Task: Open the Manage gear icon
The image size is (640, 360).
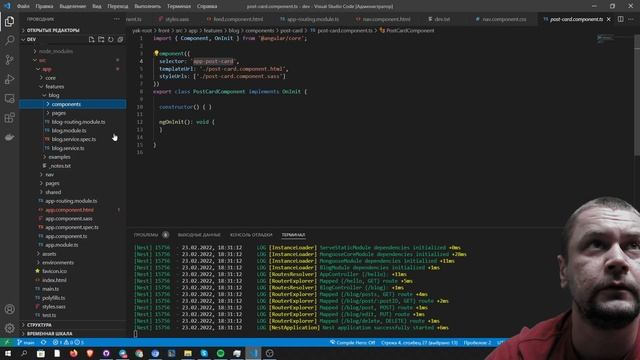Action: tap(9, 328)
